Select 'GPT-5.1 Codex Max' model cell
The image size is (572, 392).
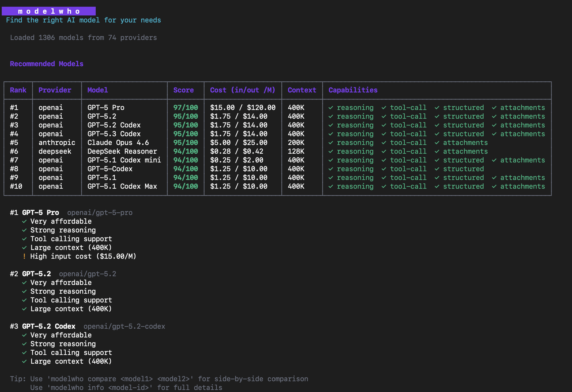(122, 186)
